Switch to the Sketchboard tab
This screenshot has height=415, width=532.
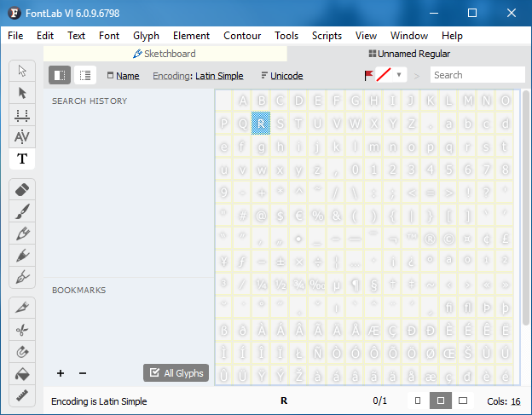point(164,54)
